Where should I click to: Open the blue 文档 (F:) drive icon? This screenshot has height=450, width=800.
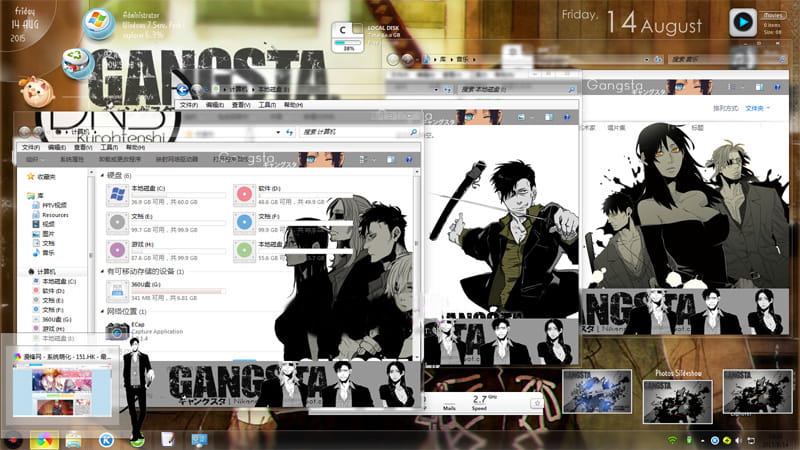(244, 222)
